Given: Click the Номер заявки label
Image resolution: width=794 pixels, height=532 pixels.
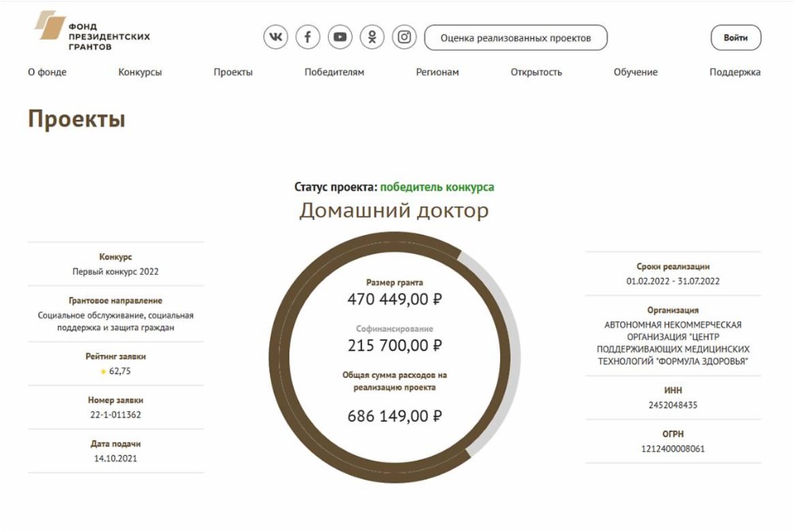Looking at the screenshot, I should coord(115,400).
